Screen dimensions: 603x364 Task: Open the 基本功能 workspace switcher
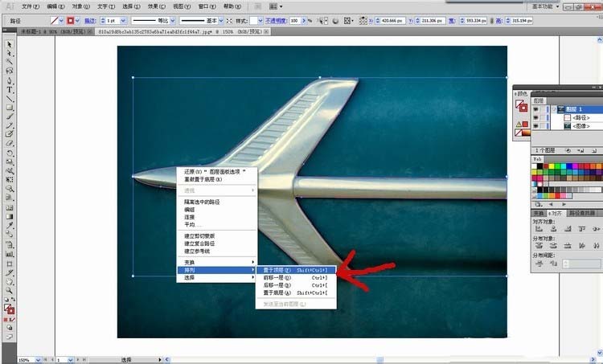point(545,6)
